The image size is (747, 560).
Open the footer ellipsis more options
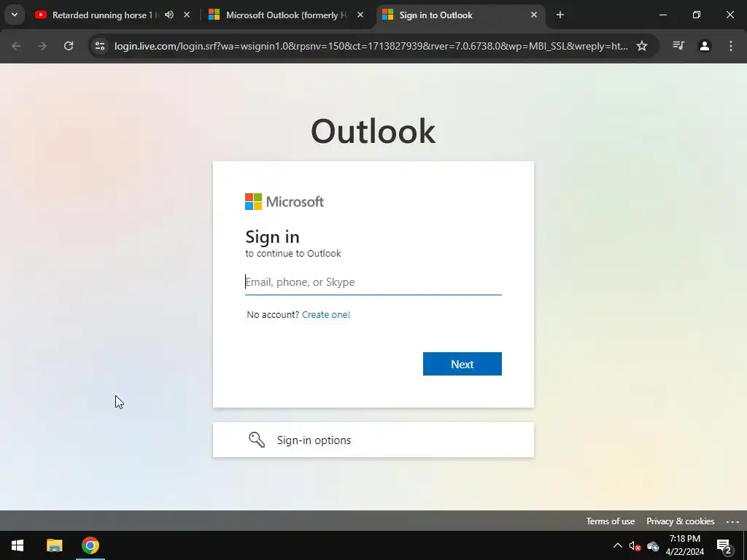[x=732, y=521]
